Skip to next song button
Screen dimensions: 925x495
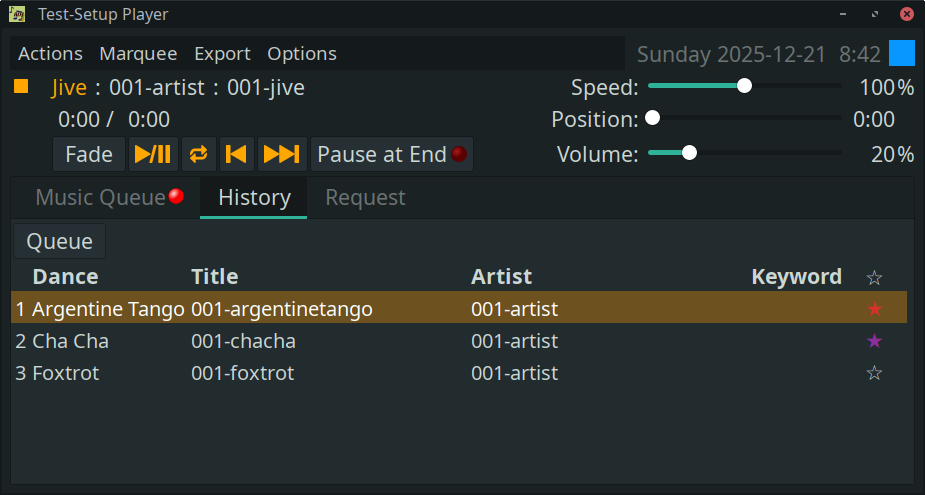pyautogui.click(x=281, y=154)
